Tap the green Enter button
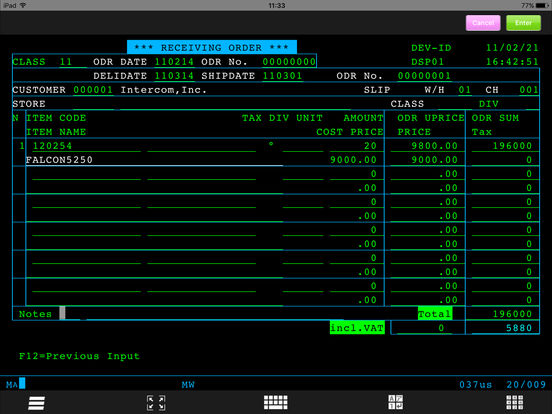 [x=523, y=23]
